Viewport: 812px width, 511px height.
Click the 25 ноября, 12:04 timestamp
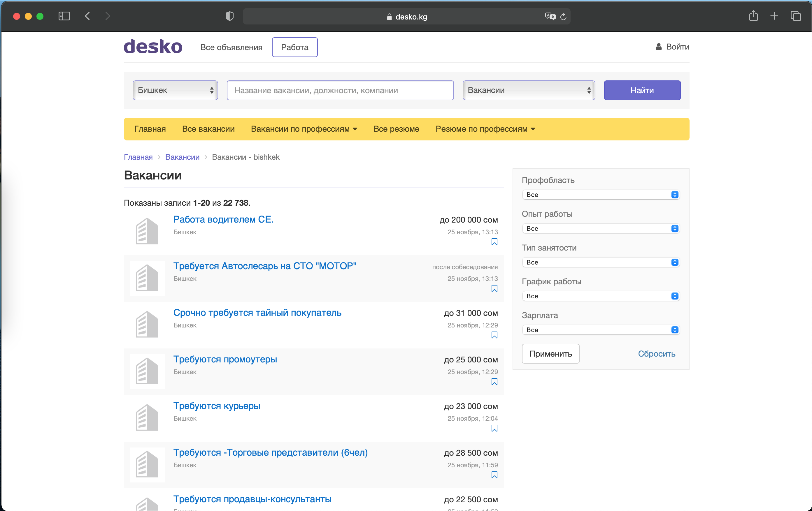[473, 418]
